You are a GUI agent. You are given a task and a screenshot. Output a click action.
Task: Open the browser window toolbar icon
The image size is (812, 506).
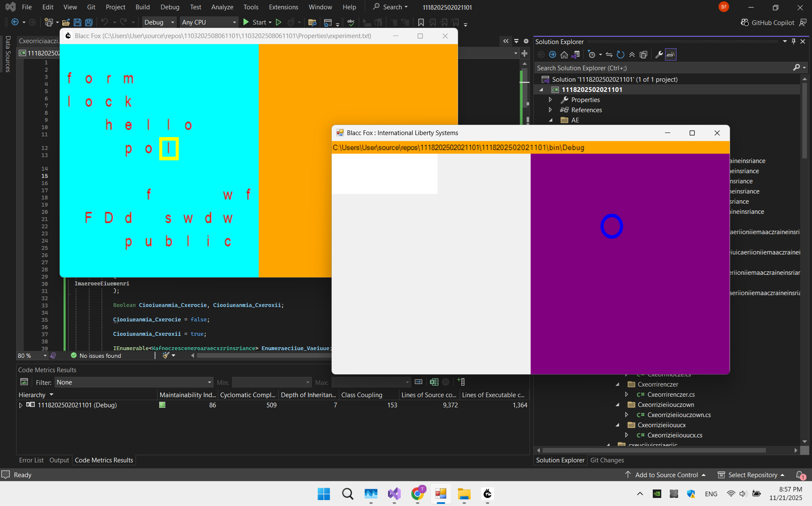coord(327,22)
